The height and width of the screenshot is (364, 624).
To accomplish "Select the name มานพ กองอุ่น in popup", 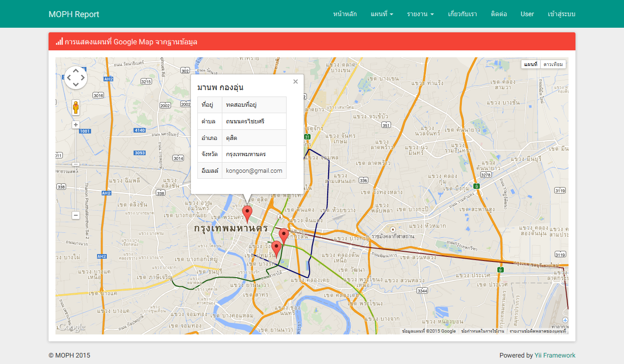I will pyautogui.click(x=220, y=87).
